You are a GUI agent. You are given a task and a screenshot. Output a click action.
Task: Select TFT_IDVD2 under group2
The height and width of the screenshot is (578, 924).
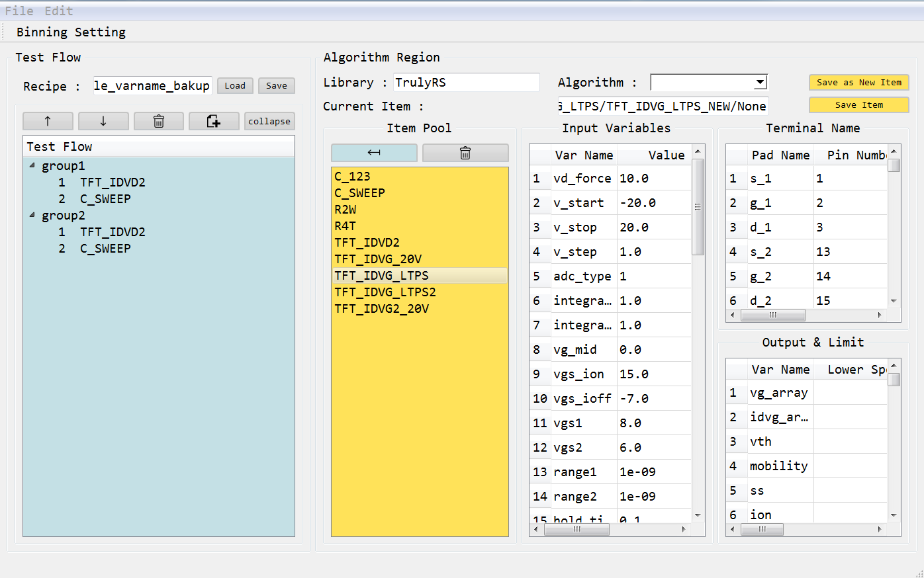click(x=113, y=232)
